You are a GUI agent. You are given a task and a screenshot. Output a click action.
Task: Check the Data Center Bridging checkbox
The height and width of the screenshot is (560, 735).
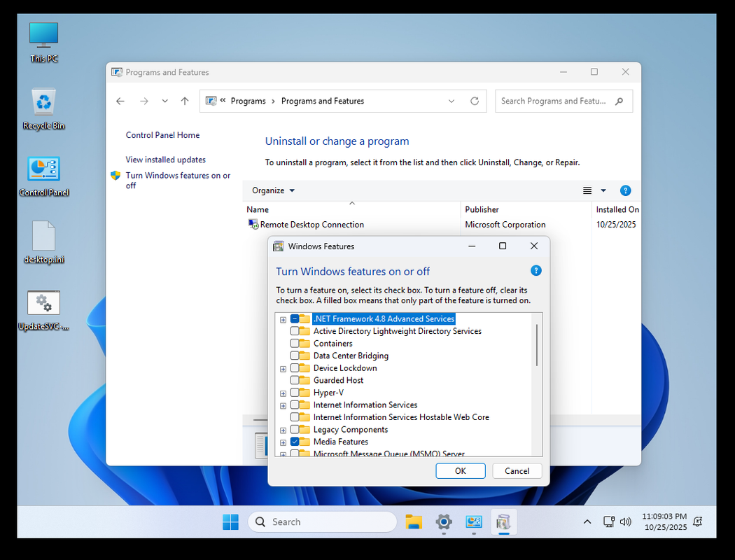click(x=295, y=355)
